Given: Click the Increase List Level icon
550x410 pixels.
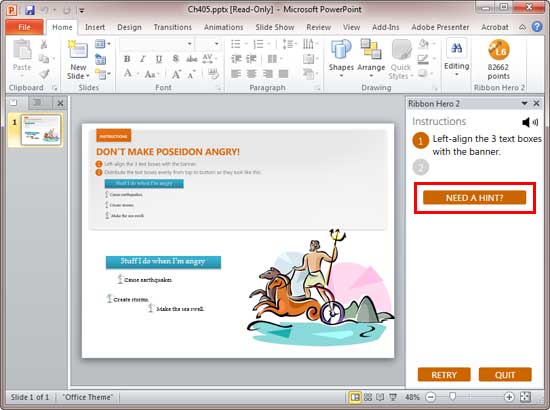Looking at the screenshot, I should coord(251,59).
